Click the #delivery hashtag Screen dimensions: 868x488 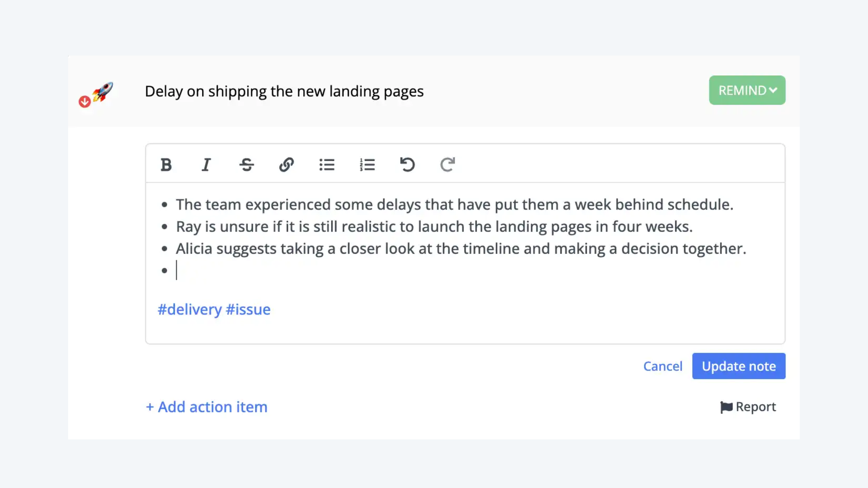coord(190,310)
